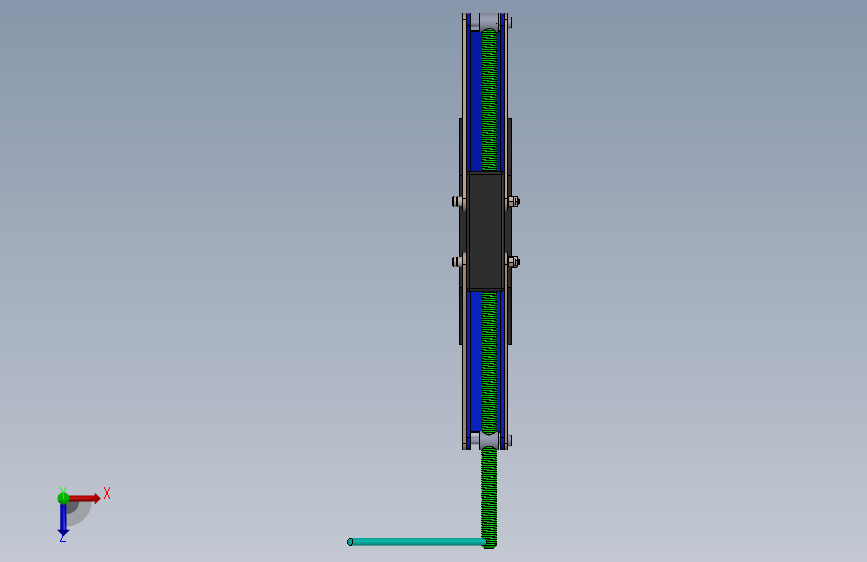This screenshot has height=562, width=867.
Task: Select the blue plate above the black block
Action: click(474, 101)
